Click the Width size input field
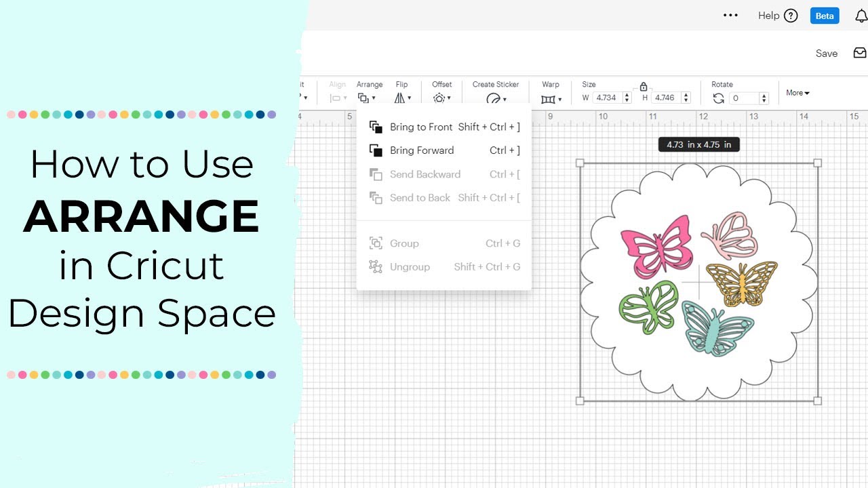The height and width of the screenshot is (488, 868). point(607,98)
